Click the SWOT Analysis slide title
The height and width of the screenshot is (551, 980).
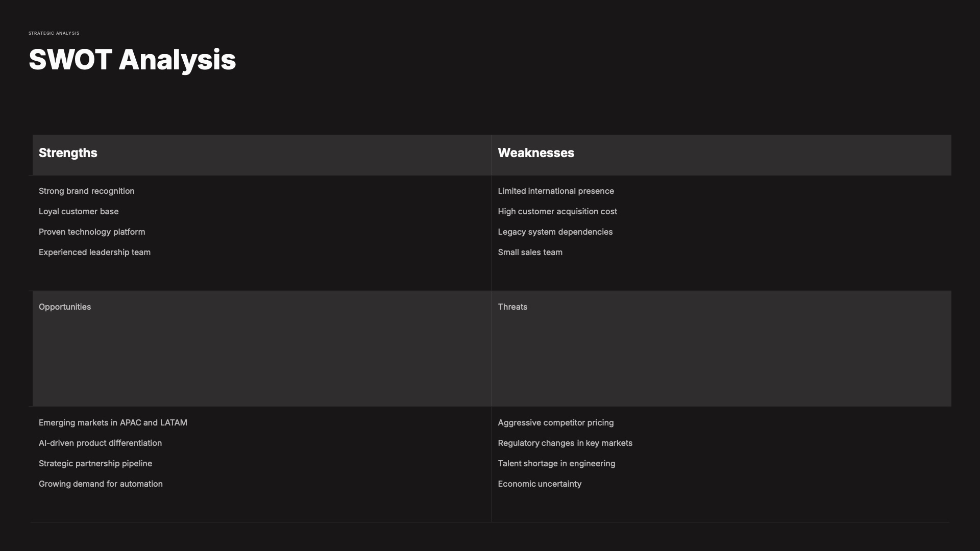pyautogui.click(x=132, y=60)
